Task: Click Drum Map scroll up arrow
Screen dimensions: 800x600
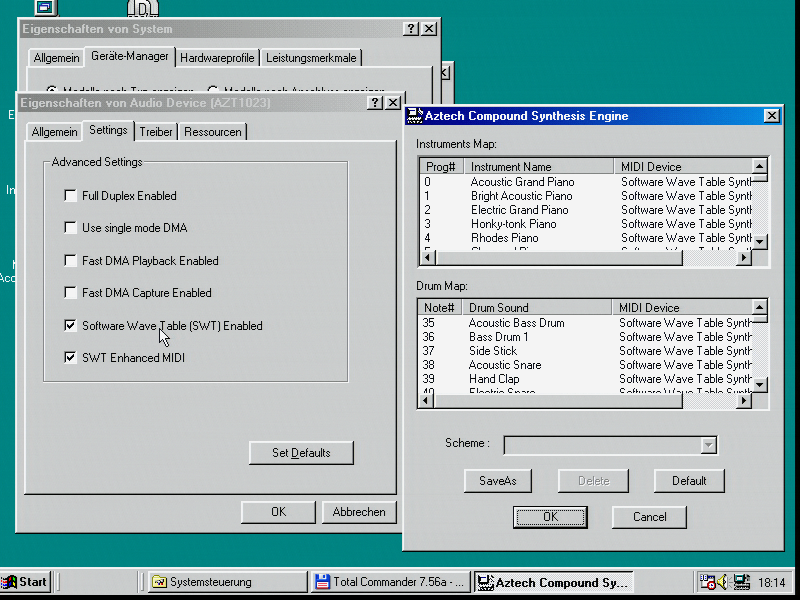Action: [x=760, y=308]
